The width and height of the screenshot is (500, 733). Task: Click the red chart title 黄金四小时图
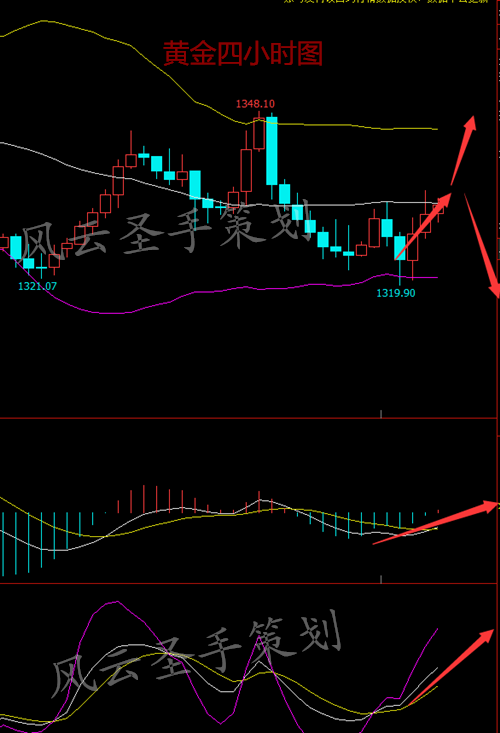pos(243,53)
